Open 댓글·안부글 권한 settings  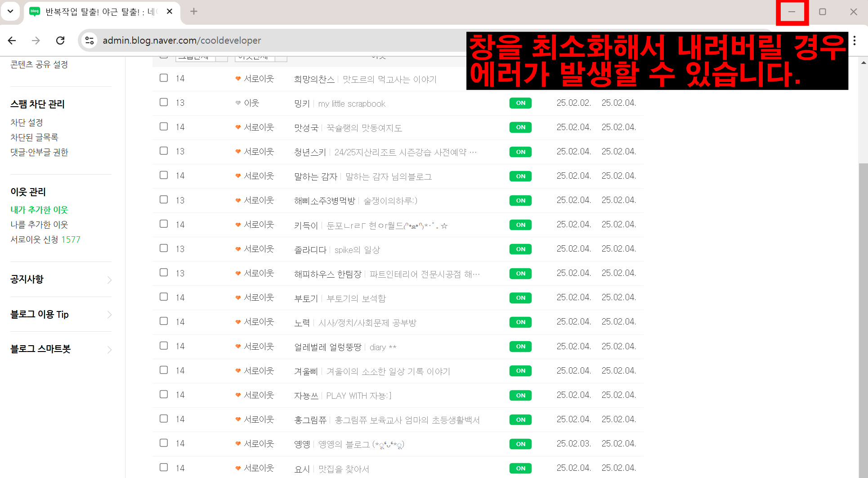pyautogui.click(x=39, y=152)
